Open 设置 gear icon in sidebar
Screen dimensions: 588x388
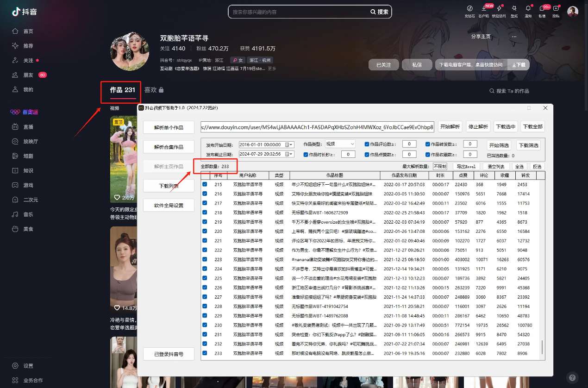tap(15, 366)
